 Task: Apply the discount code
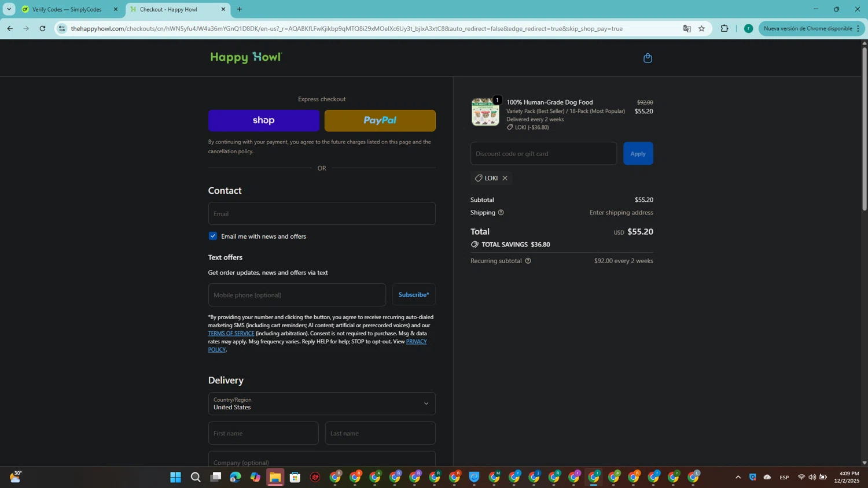click(x=638, y=154)
